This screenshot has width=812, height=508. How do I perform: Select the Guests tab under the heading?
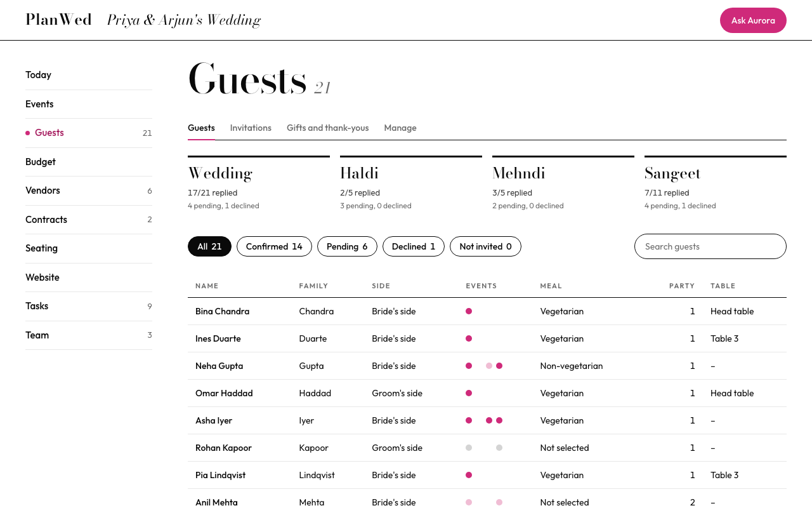201,128
